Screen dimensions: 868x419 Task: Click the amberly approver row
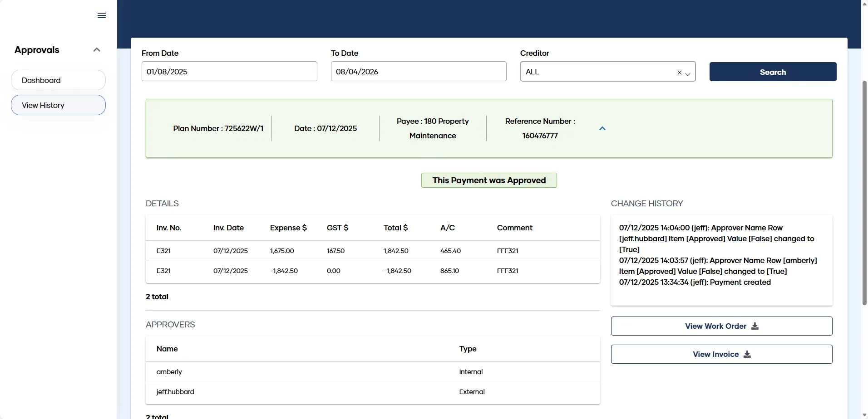point(373,372)
